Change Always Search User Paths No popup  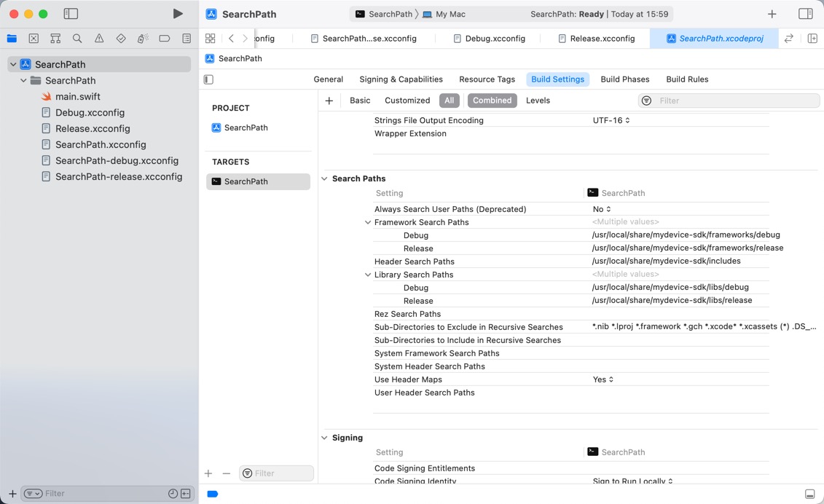coord(602,209)
